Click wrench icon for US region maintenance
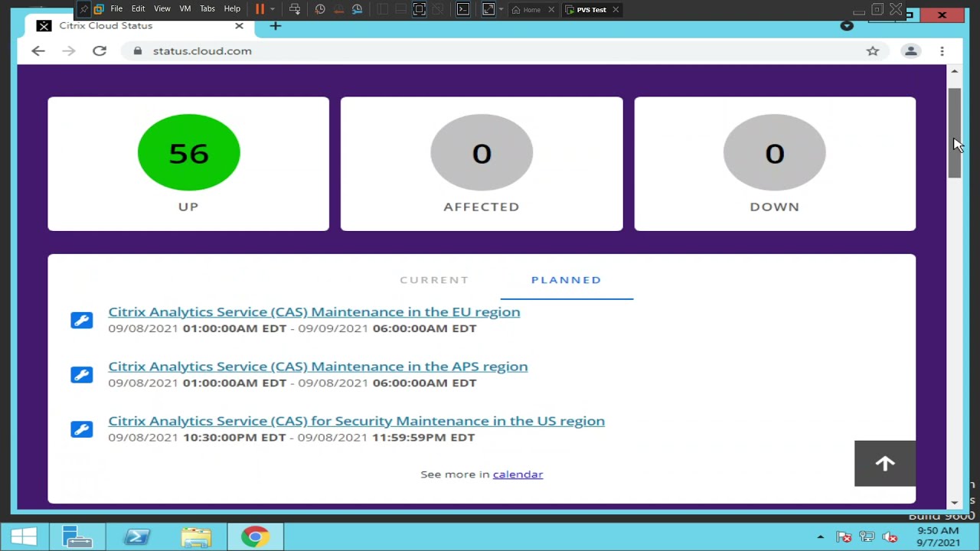This screenshot has height=551, width=980. (x=81, y=429)
